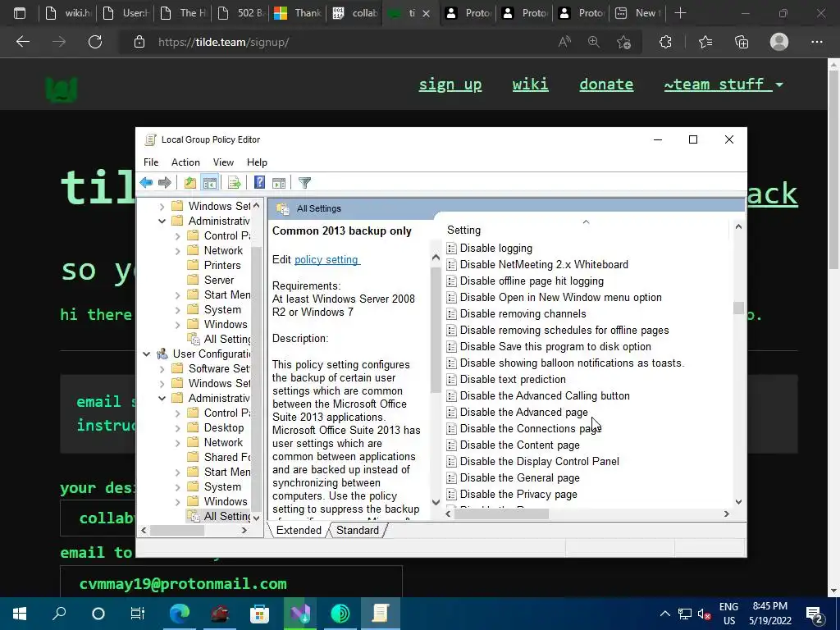Click the Edge icon on the taskbar
The height and width of the screenshot is (630, 840).
pyautogui.click(x=180, y=614)
